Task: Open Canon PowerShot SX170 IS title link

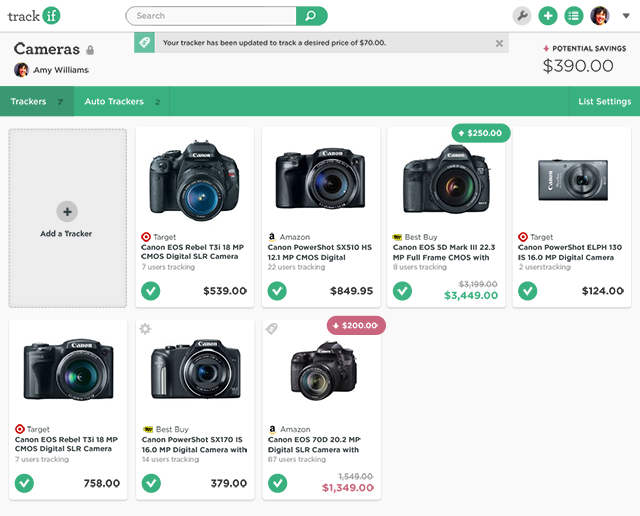Action: [x=194, y=445]
